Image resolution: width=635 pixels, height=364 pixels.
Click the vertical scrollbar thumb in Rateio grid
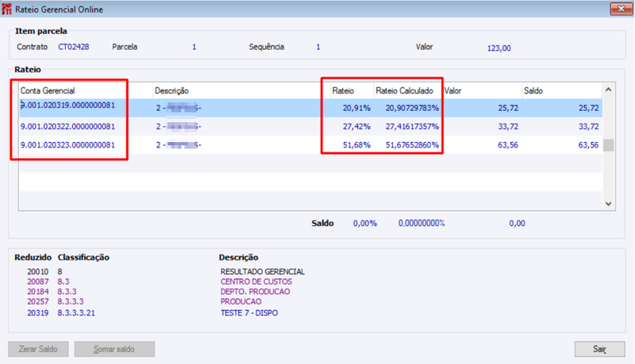[608, 145]
